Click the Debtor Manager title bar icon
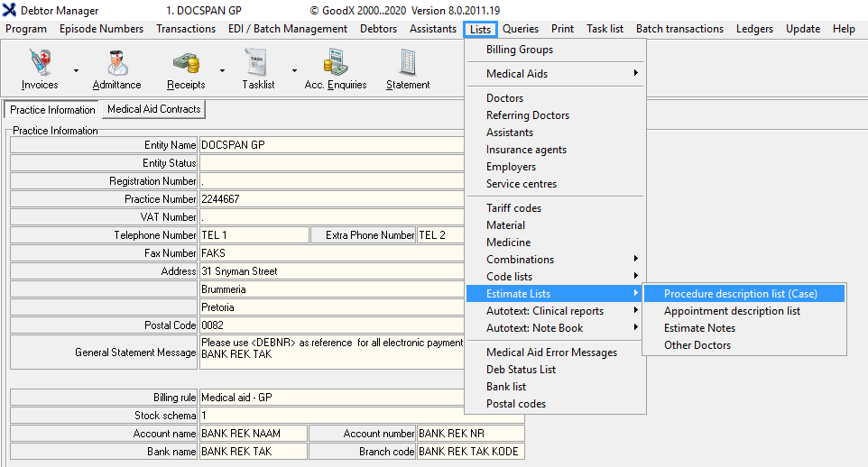The image size is (868, 467). pos(9,11)
